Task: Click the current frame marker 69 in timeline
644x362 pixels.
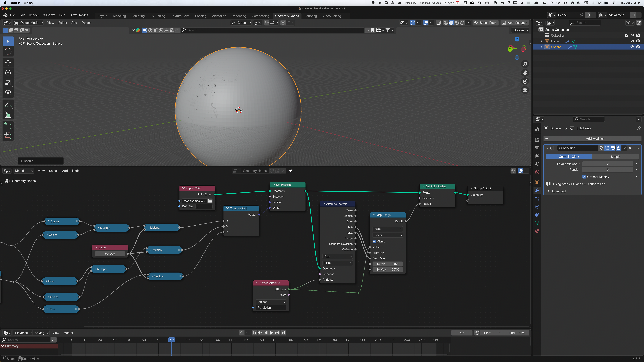Action: pyautogui.click(x=172, y=340)
